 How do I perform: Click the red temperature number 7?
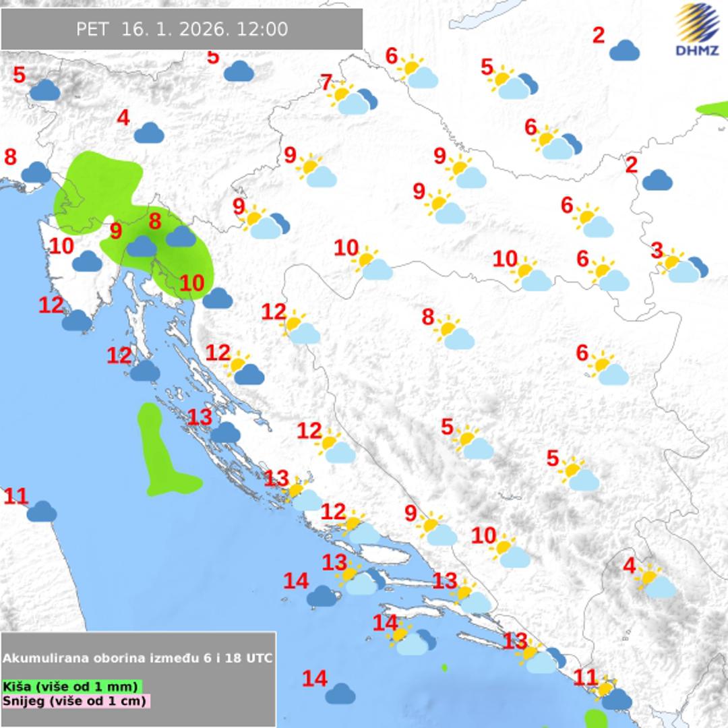coord(326,84)
